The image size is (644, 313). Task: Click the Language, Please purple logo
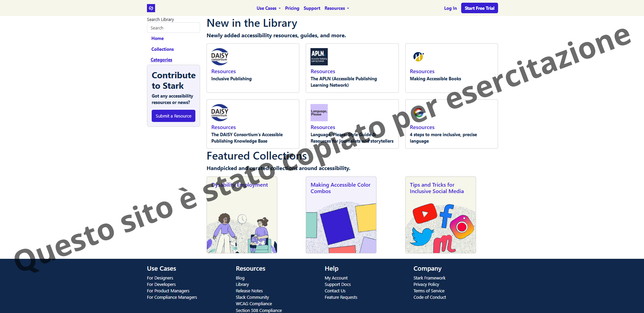[x=319, y=112]
